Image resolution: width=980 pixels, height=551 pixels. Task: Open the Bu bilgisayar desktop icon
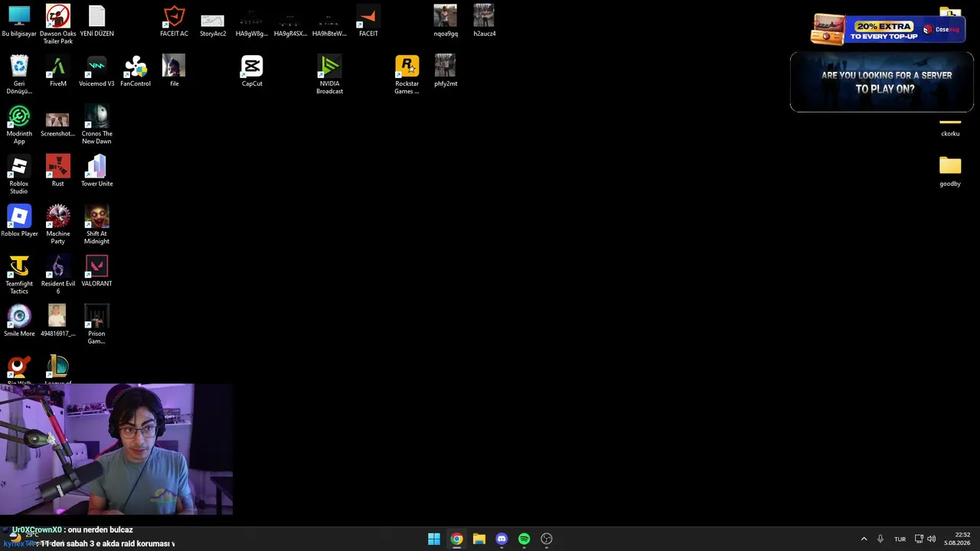19,21
